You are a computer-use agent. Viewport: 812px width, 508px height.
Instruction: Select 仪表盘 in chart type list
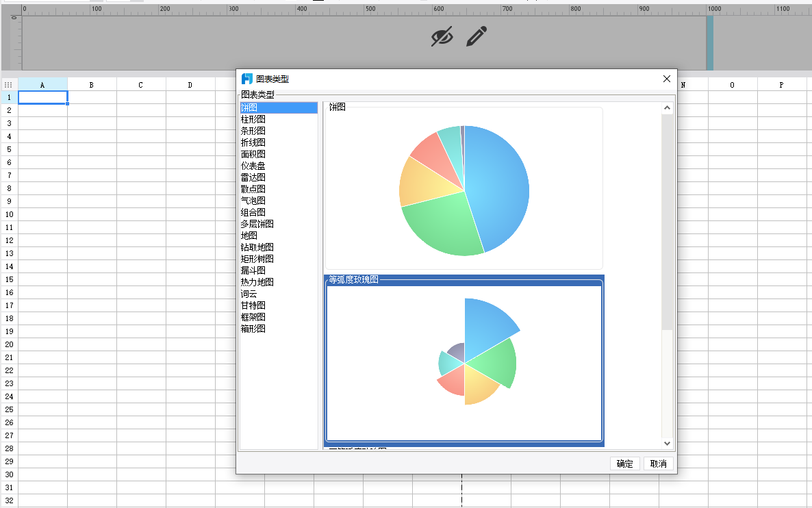pos(279,166)
